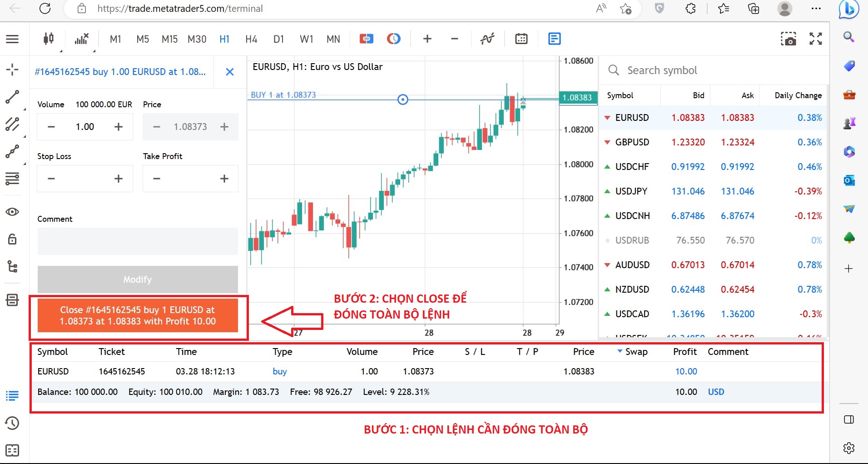Open the economic calendar icon

521,39
